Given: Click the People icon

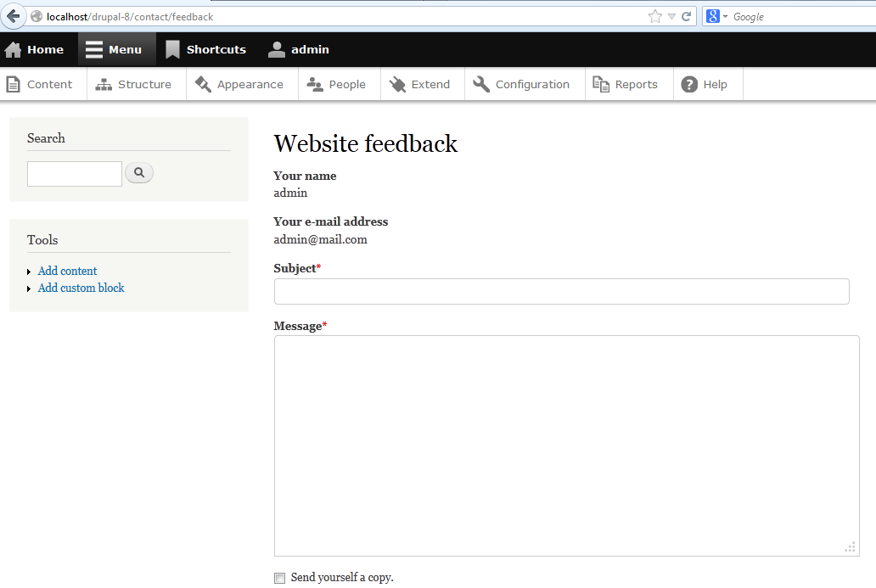Looking at the screenshot, I should pyautogui.click(x=317, y=83).
